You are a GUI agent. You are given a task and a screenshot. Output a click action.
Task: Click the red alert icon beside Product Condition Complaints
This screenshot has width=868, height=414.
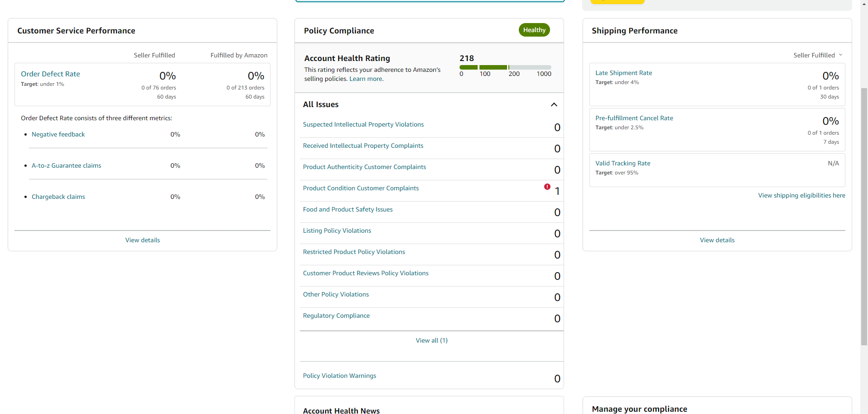[x=547, y=187]
